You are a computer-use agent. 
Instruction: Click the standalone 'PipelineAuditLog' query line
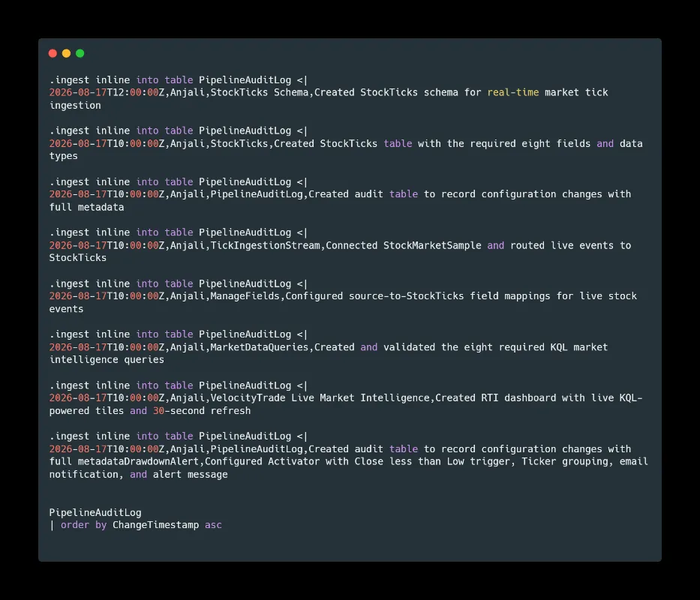pyautogui.click(x=95, y=512)
